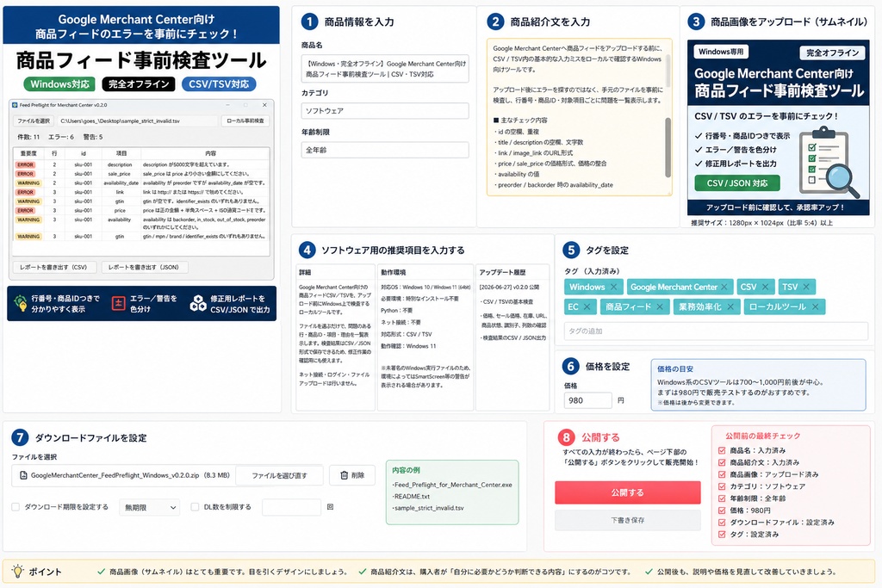
Task: Toggle the ダウンロードファイル：設定済み check item
Action: [x=722, y=523]
